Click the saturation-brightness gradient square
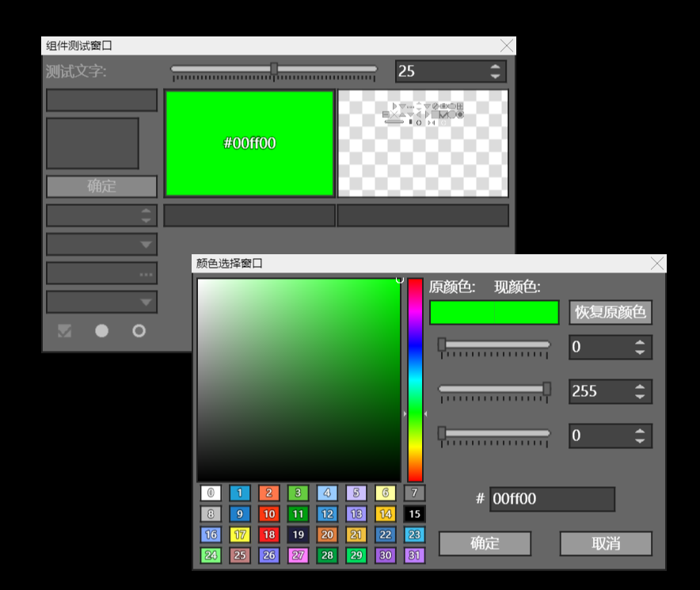Screen dimensions: 700x590 click(x=299, y=380)
